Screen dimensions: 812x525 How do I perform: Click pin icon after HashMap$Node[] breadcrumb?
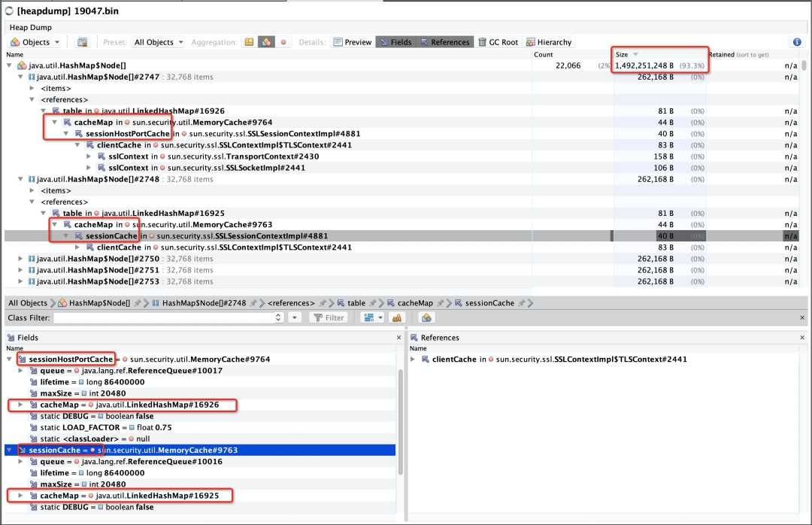point(138,302)
